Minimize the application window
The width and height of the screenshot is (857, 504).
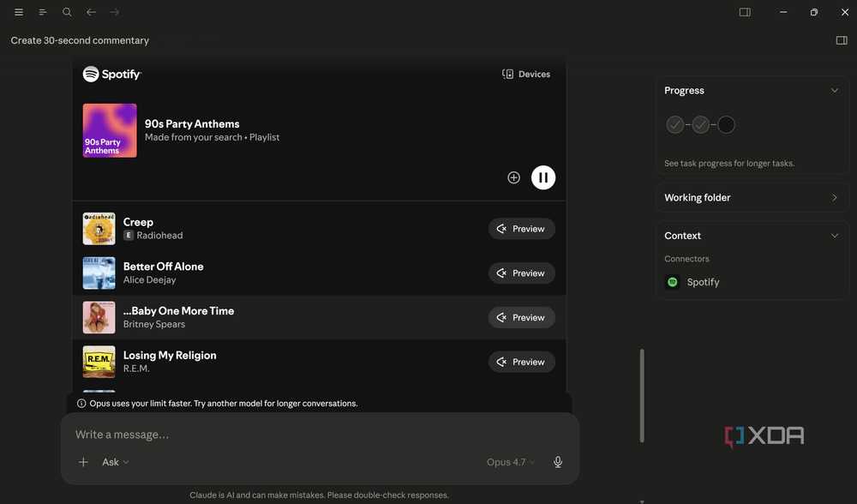tap(783, 12)
